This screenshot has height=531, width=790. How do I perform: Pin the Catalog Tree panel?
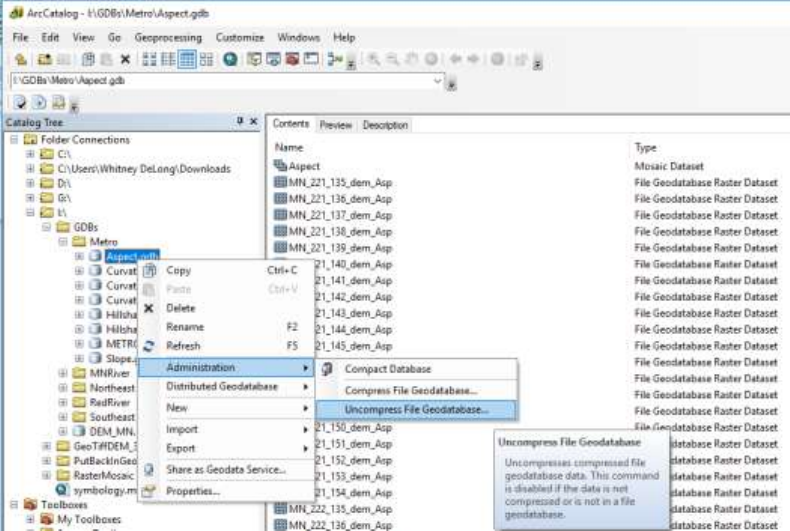(240, 121)
